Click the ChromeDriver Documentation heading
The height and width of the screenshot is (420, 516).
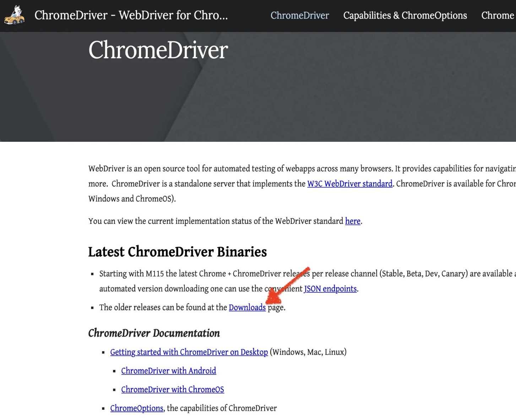tap(154, 333)
